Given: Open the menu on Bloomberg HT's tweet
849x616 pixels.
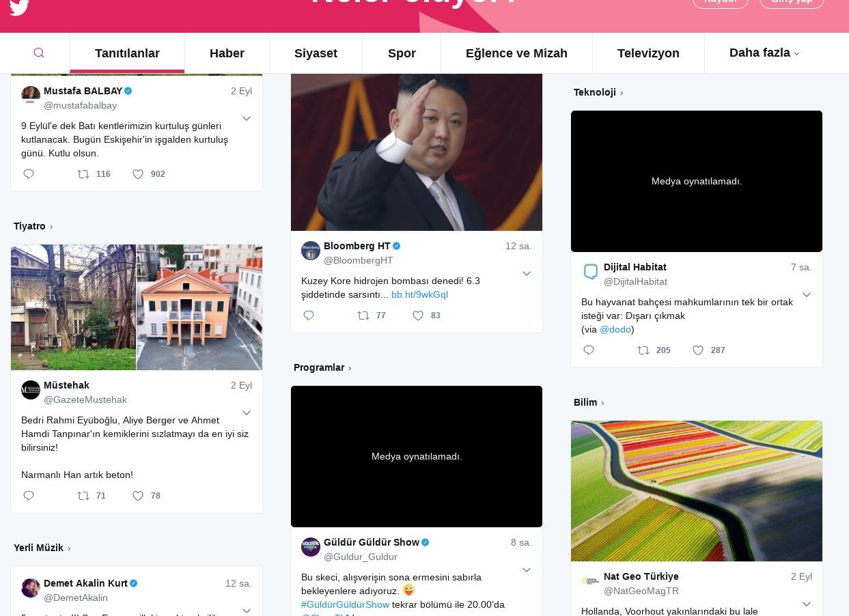Looking at the screenshot, I should tap(527, 274).
